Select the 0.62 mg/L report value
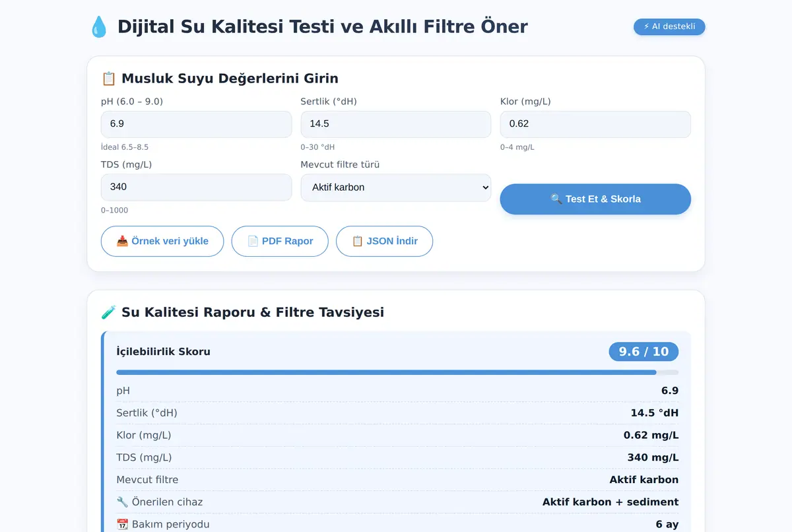Image resolution: width=792 pixels, height=532 pixels. [x=651, y=436]
